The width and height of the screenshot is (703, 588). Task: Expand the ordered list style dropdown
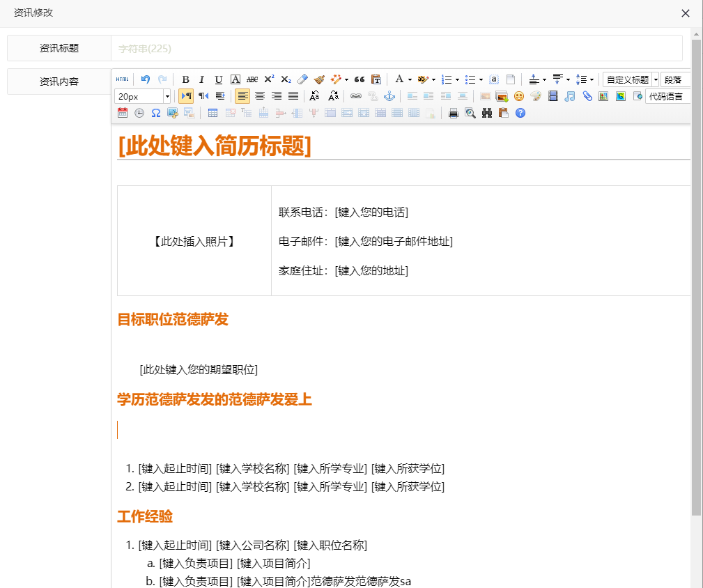pos(457,80)
